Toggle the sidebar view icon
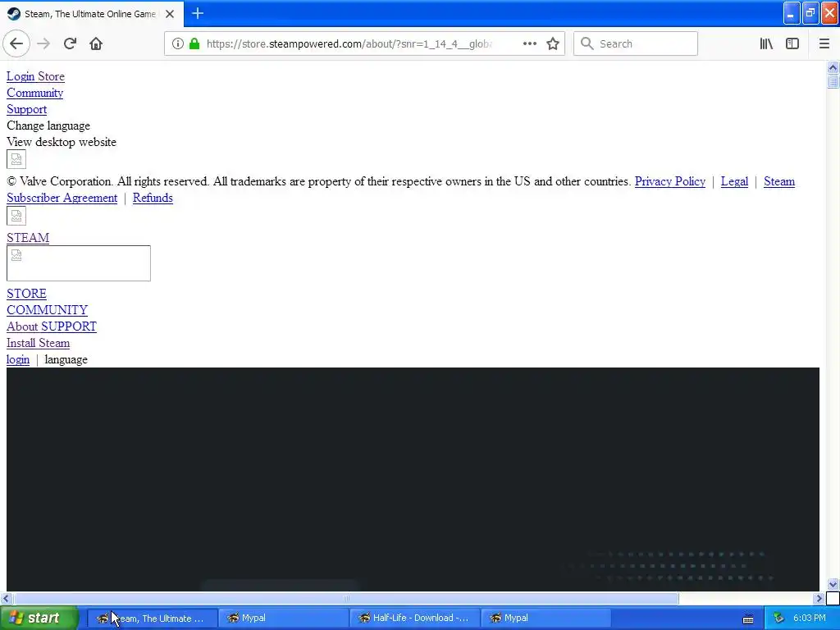This screenshot has width=840, height=630. (x=792, y=43)
